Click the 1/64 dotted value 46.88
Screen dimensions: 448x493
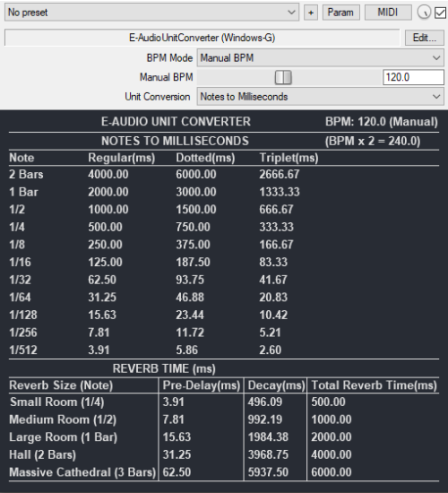(x=190, y=298)
